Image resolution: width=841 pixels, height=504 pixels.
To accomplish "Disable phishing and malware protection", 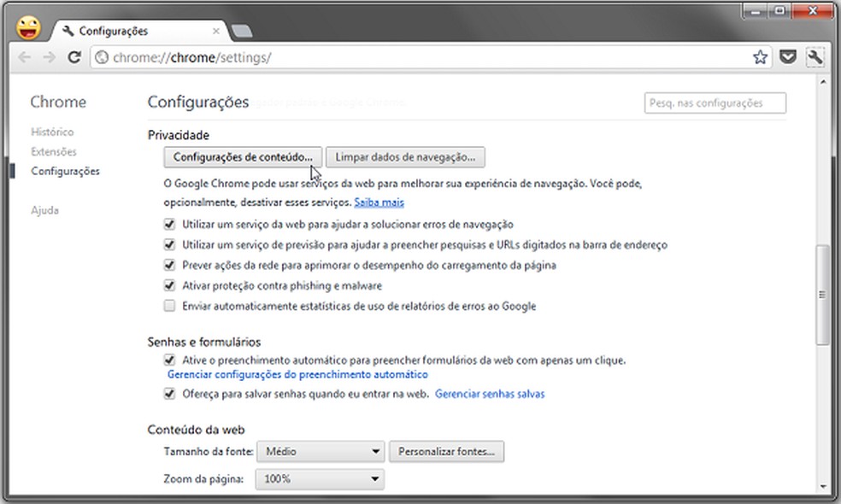I will click(169, 285).
